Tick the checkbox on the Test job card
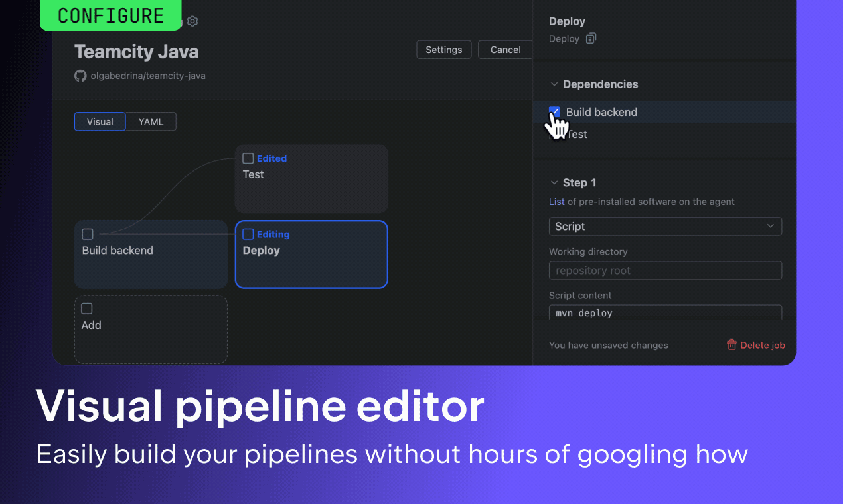Image resolution: width=843 pixels, height=504 pixels. [248, 158]
